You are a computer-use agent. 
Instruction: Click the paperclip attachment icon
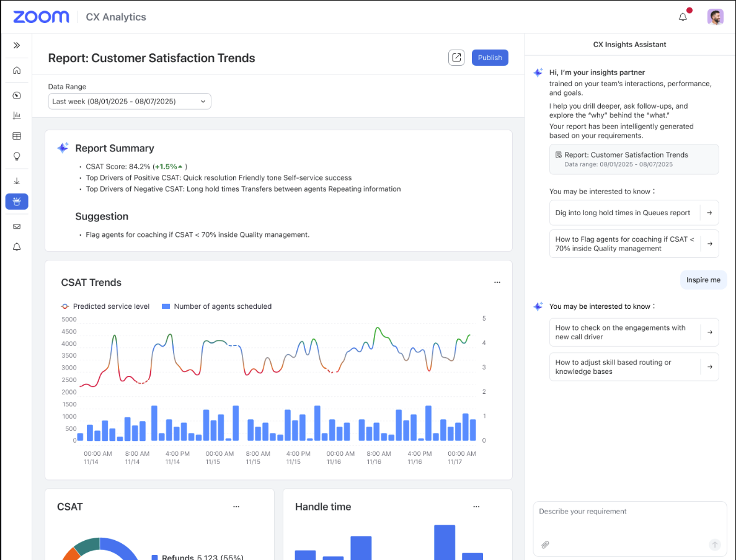[x=545, y=544]
